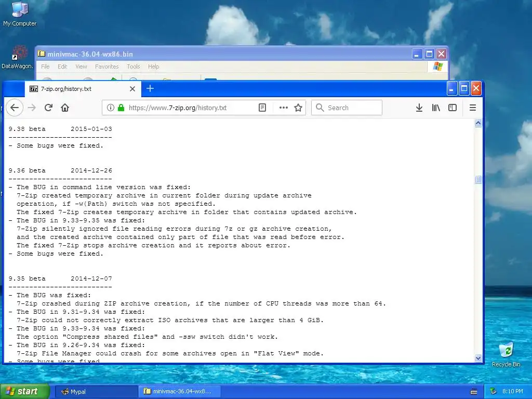Click the 8:10 PM clock
The width and height of the screenshot is (532, 399).
pos(512,392)
